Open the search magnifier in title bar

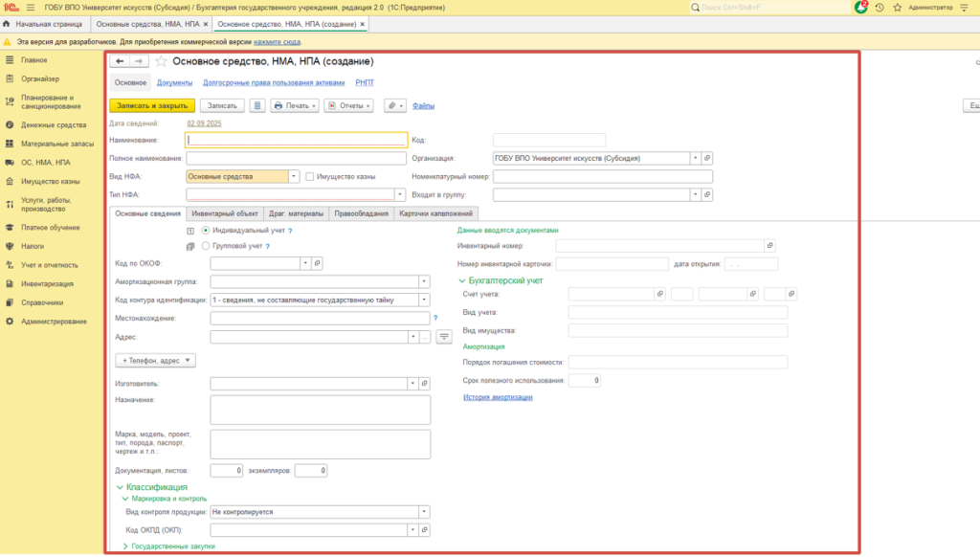[695, 8]
